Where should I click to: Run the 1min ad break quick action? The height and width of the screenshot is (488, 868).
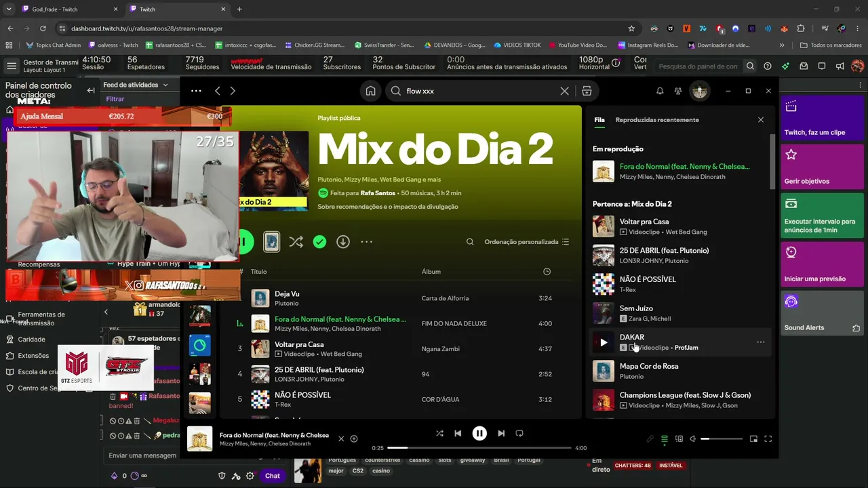point(823,215)
